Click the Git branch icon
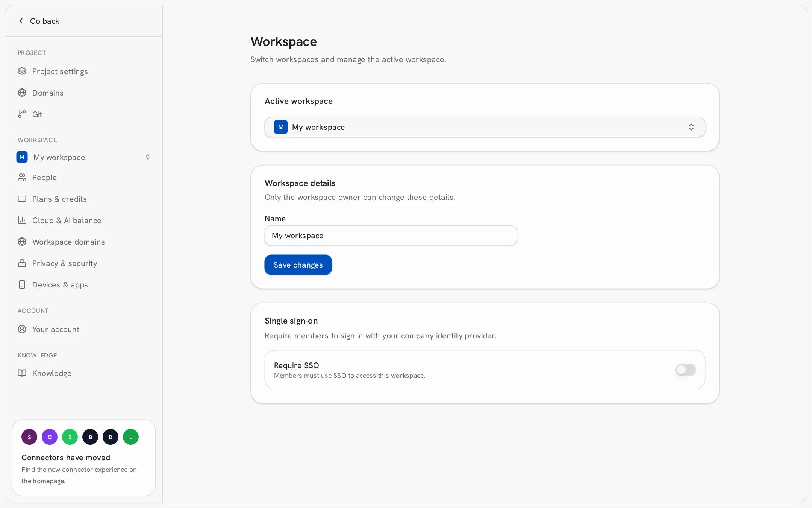This screenshot has height=508, width=812. click(22, 114)
